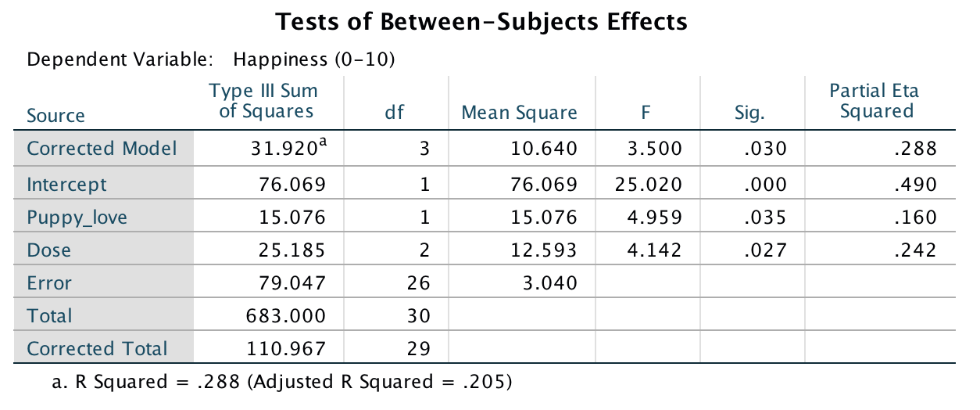This screenshot has height=410, width=980.
Task: Click the 'Tests of Between-Subjects Effects' table title
Action: point(482,22)
